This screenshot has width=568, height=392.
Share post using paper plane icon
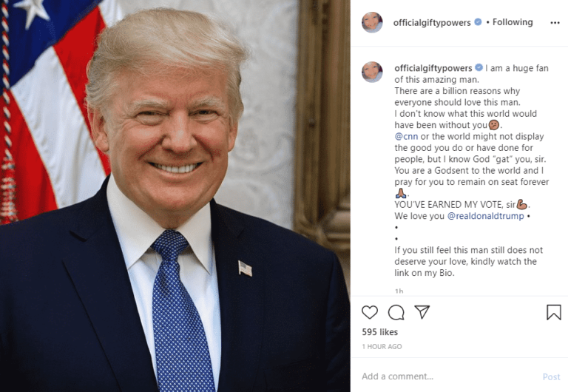click(422, 312)
